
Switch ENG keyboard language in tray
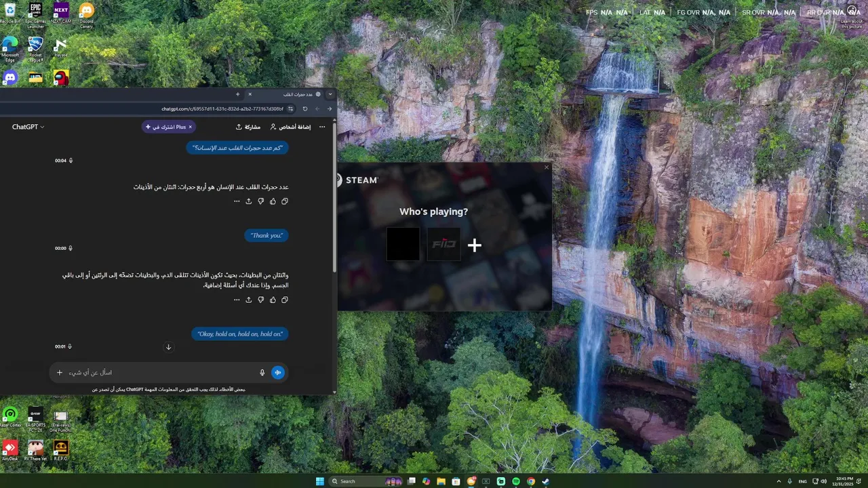[x=803, y=481]
